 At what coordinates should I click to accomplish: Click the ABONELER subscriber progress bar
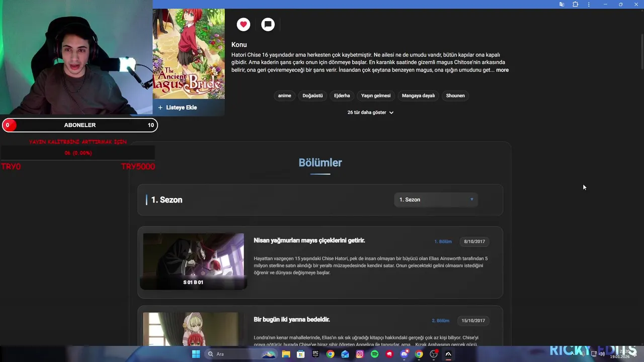pyautogui.click(x=79, y=125)
